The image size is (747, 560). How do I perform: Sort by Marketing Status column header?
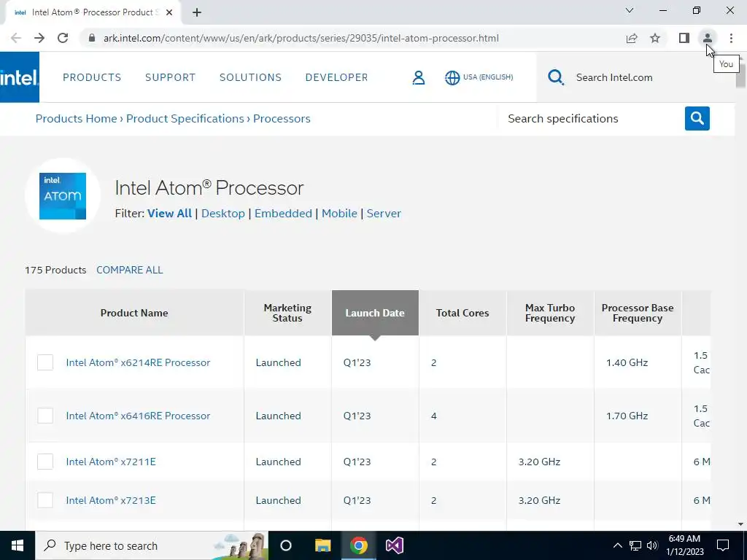(x=287, y=313)
